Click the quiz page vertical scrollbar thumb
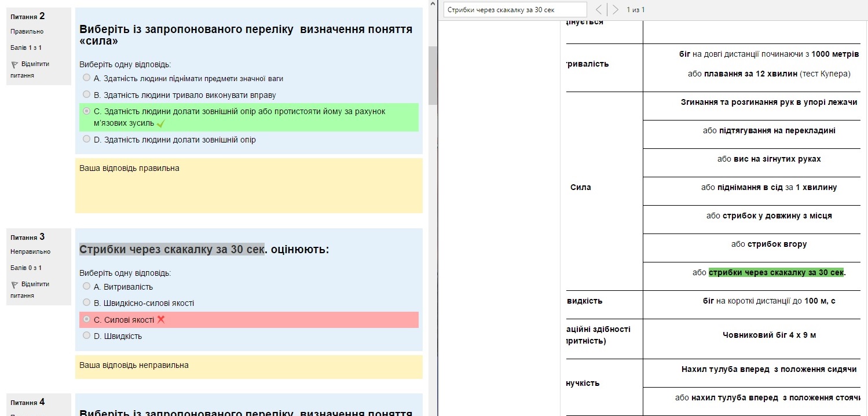Image resolution: width=868 pixels, height=416 pixels. tap(433, 75)
